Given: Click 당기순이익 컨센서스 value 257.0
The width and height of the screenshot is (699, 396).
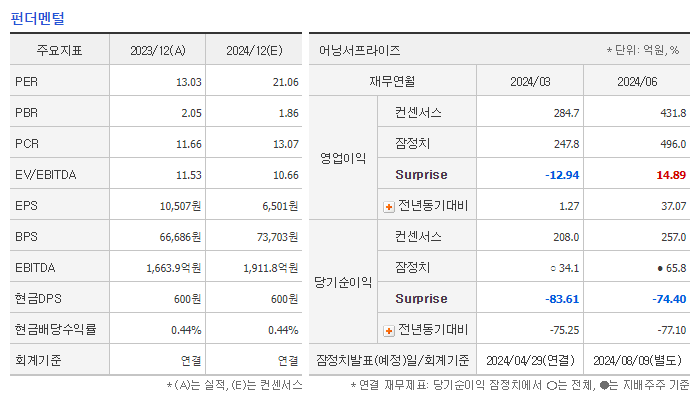Looking at the screenshot, I should click(673, 237).
